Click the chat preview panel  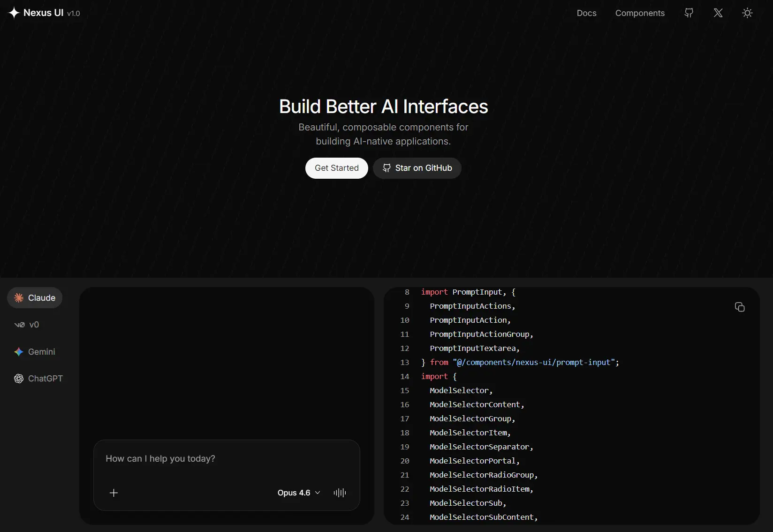click(x=227, y=366)
